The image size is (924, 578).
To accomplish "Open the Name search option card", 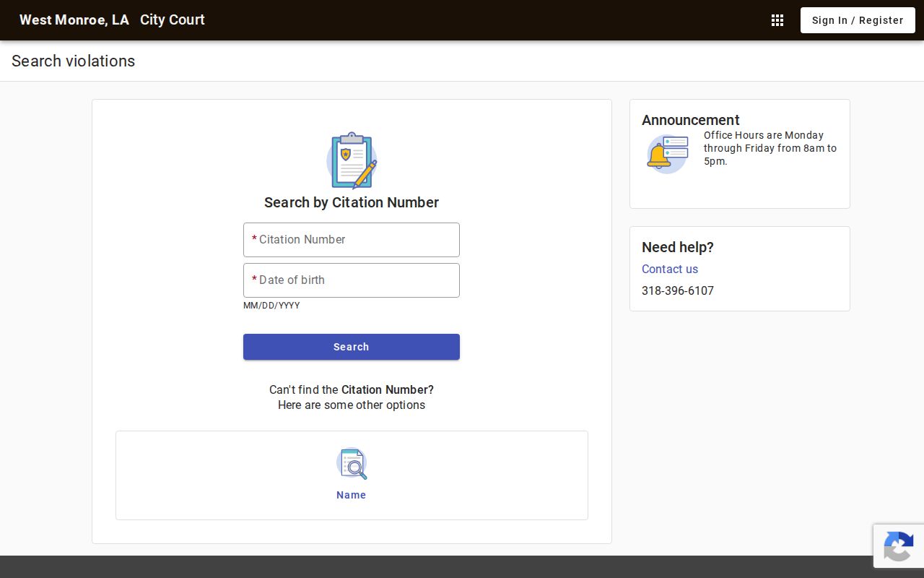I will point(352,475).
